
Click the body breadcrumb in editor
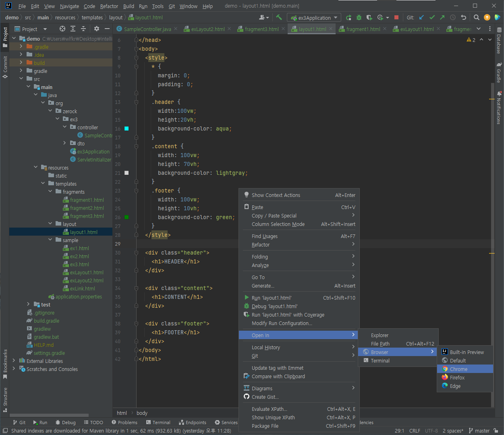(142, 413)
